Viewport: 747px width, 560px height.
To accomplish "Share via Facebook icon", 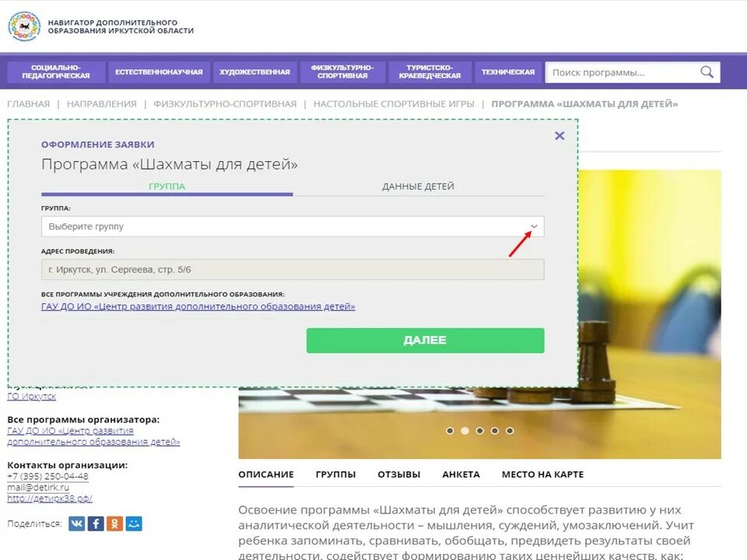I will 96,523.
